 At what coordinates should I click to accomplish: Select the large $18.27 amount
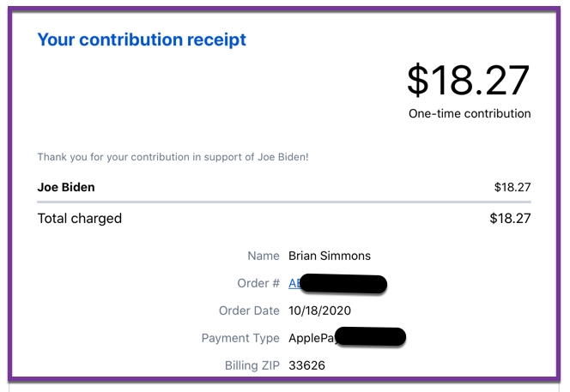click(468, 80)
